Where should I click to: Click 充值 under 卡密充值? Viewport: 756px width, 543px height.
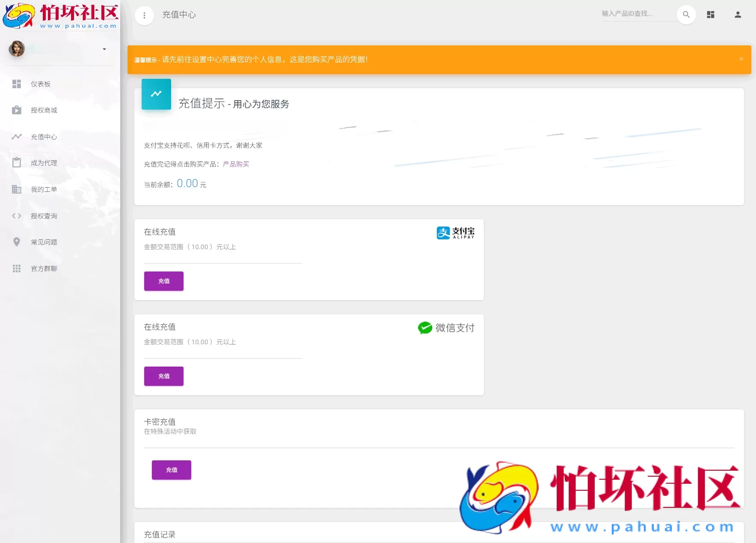(171, 470)
